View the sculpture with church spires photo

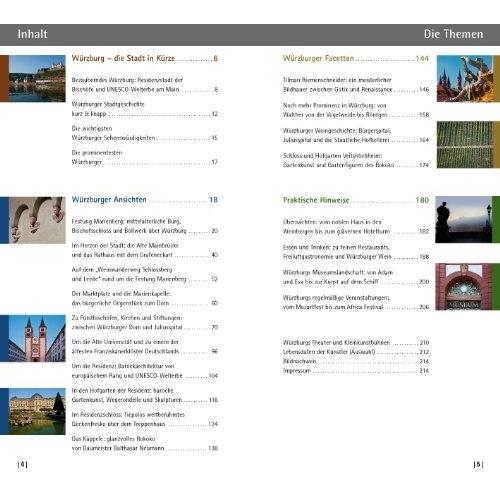tap(465, 79)
